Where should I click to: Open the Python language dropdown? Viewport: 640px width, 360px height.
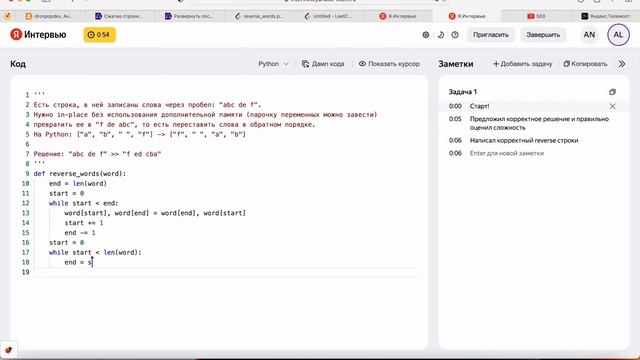pos(273,64)
